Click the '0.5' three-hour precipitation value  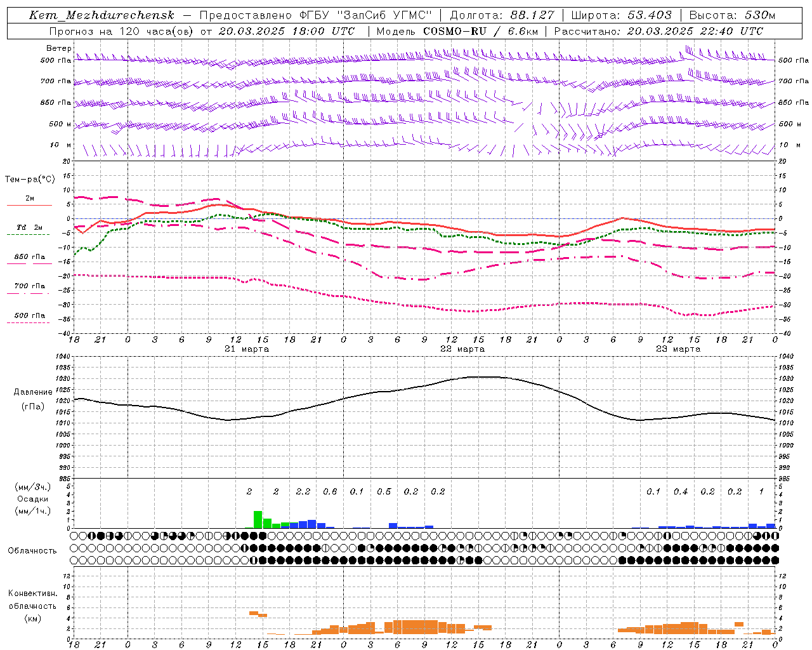pos(384,491)
